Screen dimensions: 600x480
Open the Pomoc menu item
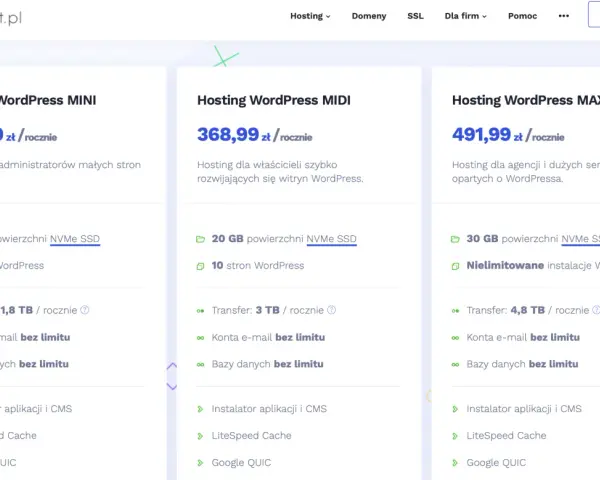522,16
